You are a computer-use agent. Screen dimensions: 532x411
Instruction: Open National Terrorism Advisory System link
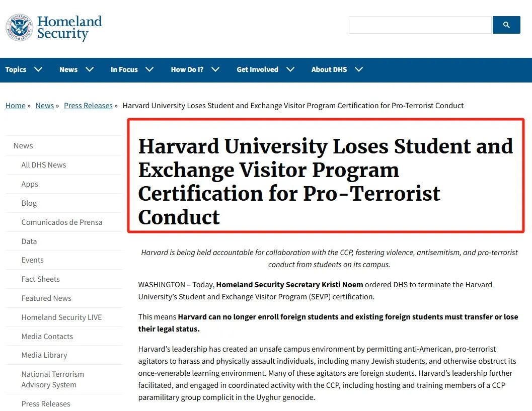point(52,379)
